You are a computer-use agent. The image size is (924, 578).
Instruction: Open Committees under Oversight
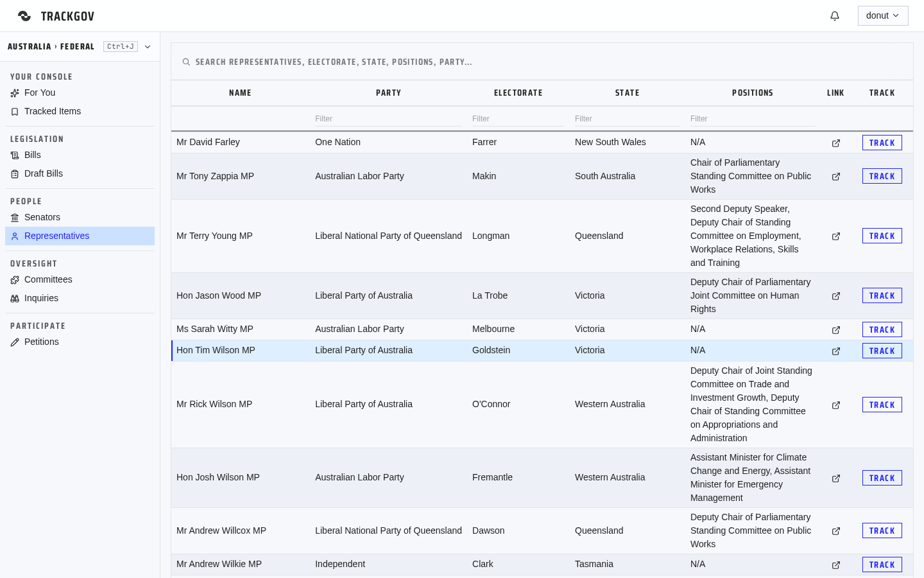pyautogui.click(x=80, y=279)
